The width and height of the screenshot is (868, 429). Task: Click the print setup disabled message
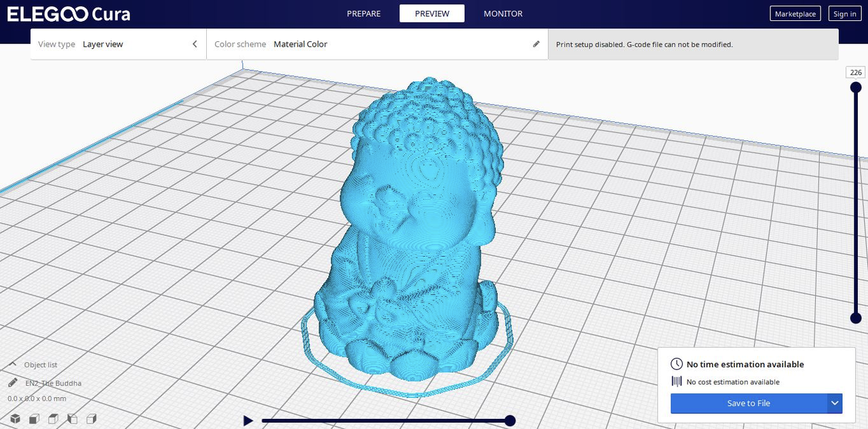pyautogui.click(x=644, y=45)
